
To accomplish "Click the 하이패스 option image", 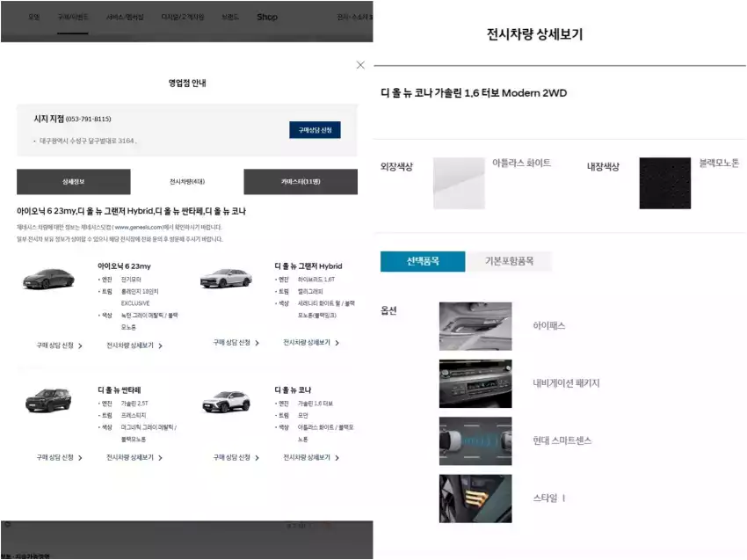I will click(x=475, y=326).
